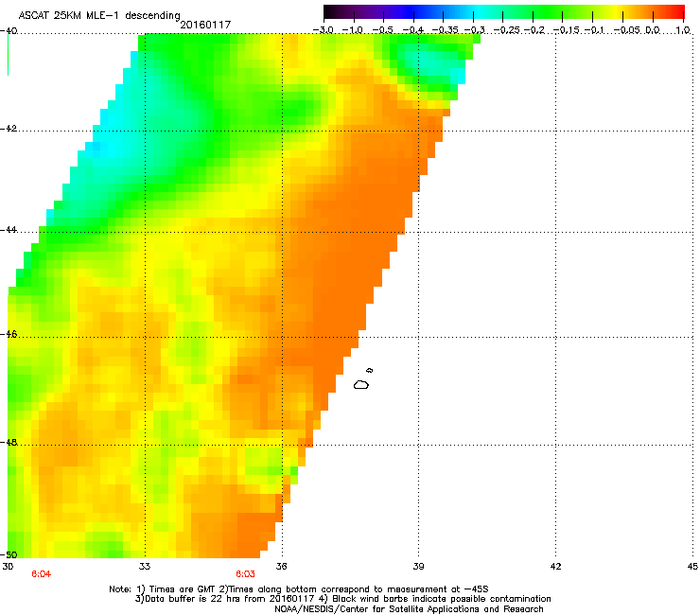
Task: Click the -0.3 color bar label
Action: pyautogui.click(x=474, y=30)
